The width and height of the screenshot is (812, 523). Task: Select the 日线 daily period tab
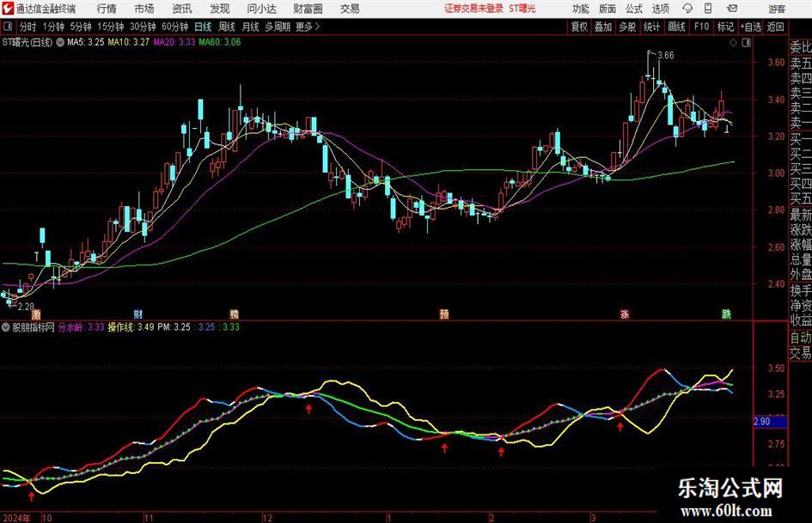pyautogui.click(x=203, y=27)
